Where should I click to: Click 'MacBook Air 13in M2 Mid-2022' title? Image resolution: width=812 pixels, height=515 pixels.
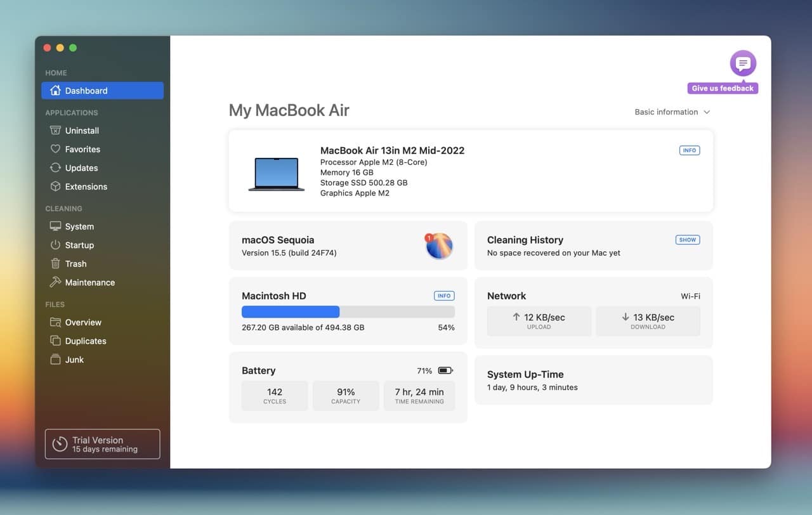click(x=393, y=151)
